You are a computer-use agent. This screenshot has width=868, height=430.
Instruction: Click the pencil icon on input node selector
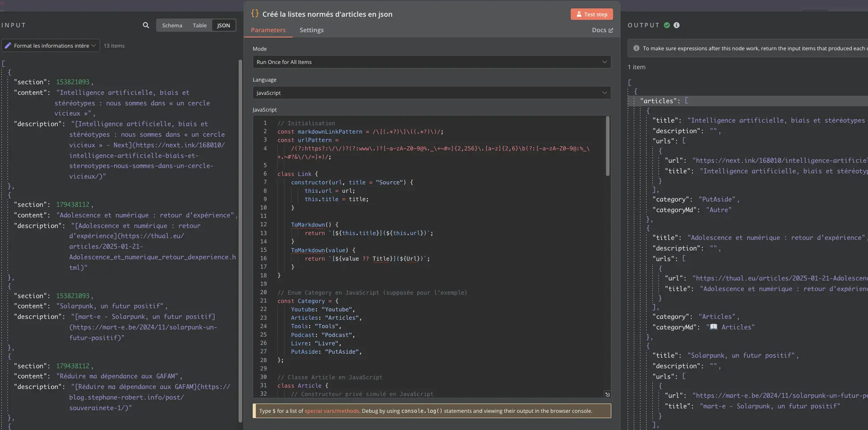(7, 45)
